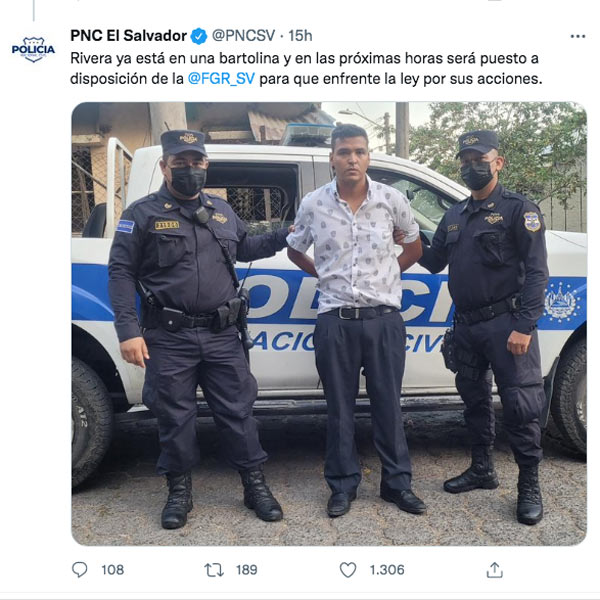The width and height of the screenshot is (600, 600).
Task: Like the tweet with heart icon
Action: [348, 570]
